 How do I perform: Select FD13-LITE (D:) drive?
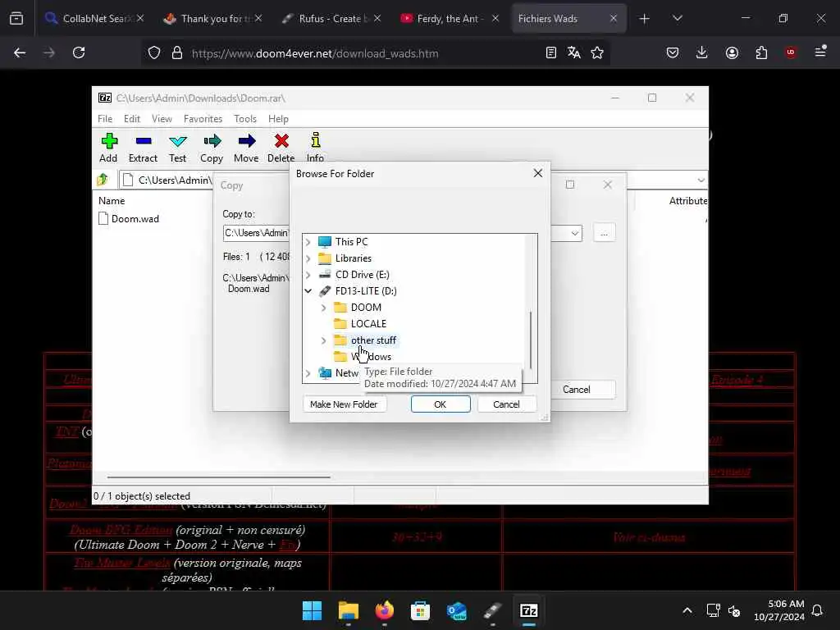366,291
